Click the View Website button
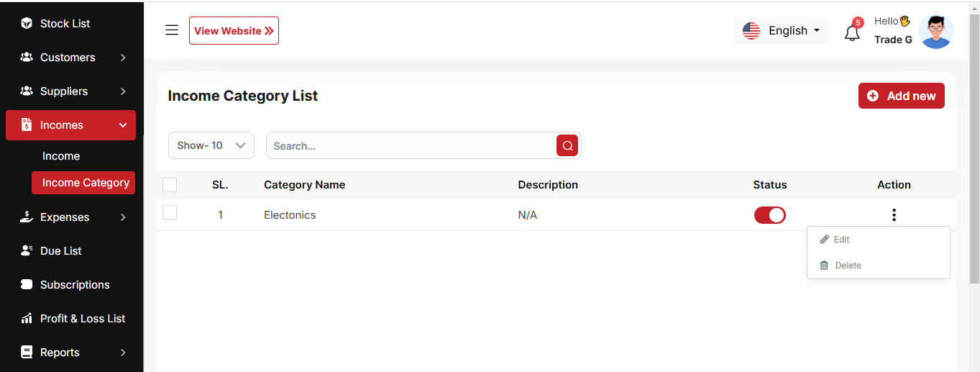The width and height of the screenshot is (980, 372). [x=234, y=31]
